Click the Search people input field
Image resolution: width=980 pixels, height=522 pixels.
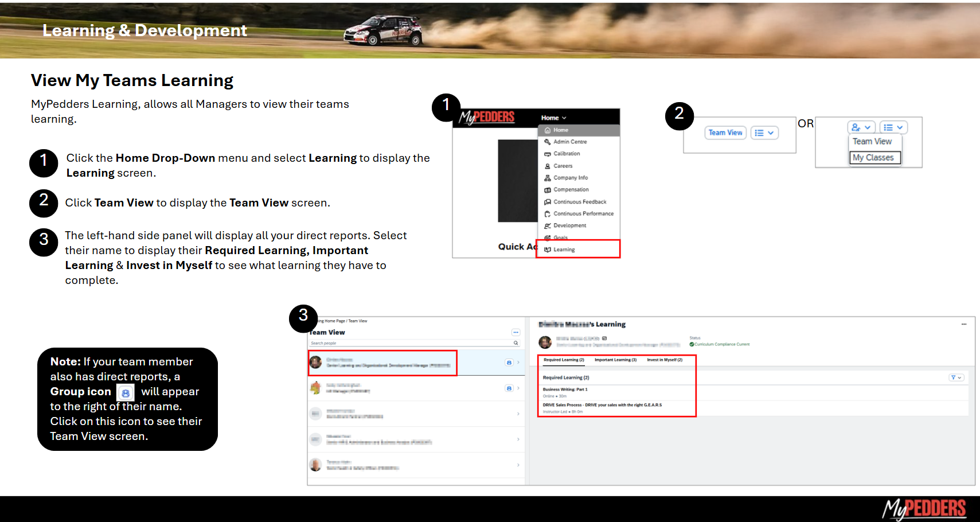point(410,343)
